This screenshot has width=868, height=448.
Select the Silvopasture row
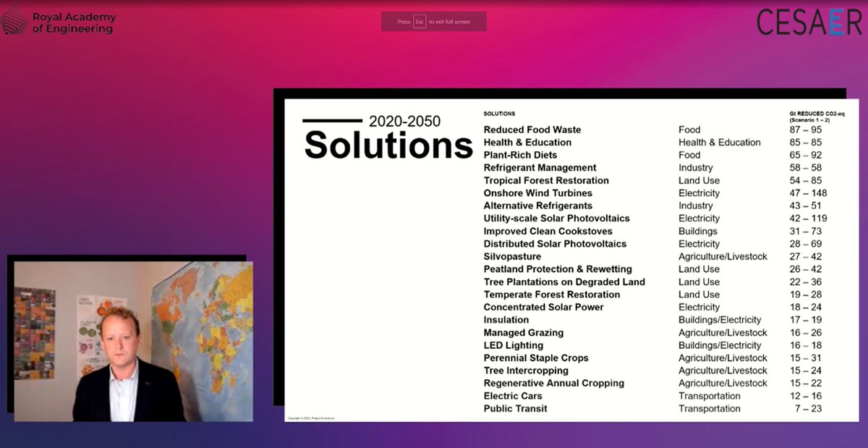pos(654,256)
